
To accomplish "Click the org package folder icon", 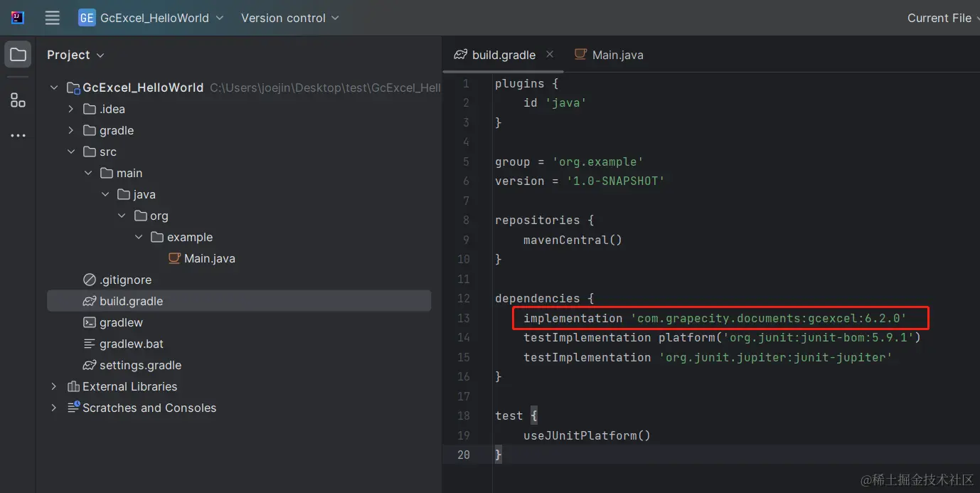I will 141,216.
